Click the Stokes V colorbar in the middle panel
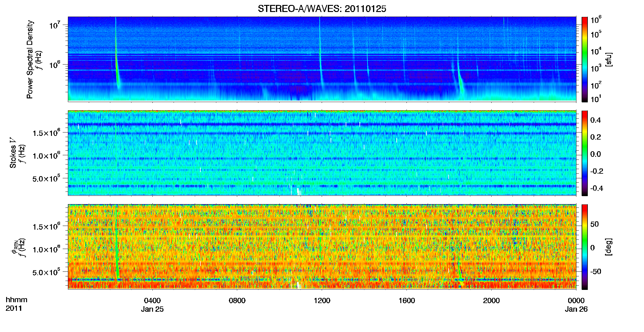This screenshot has height=332, width=644. pyautogui.click(x=585, y=153)
